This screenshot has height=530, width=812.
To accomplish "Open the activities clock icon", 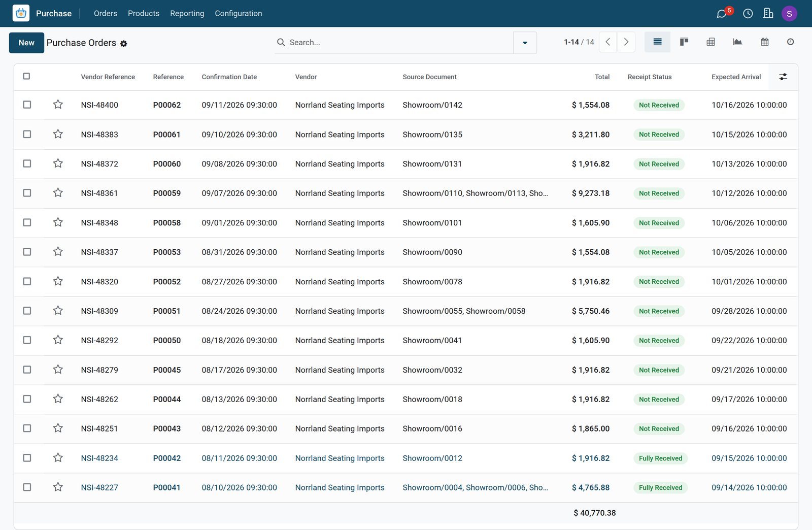I will tap(748, 14).
